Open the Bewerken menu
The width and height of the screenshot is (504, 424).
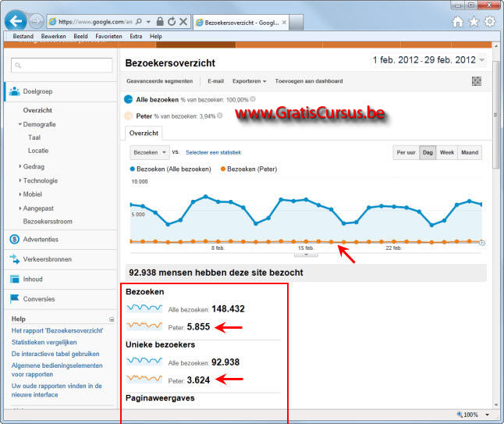[x=53, y=37]
